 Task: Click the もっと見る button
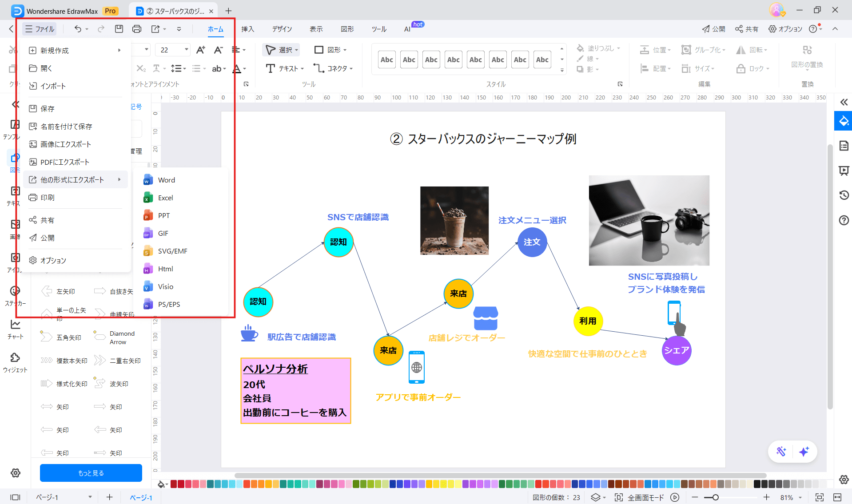[91, 473]
